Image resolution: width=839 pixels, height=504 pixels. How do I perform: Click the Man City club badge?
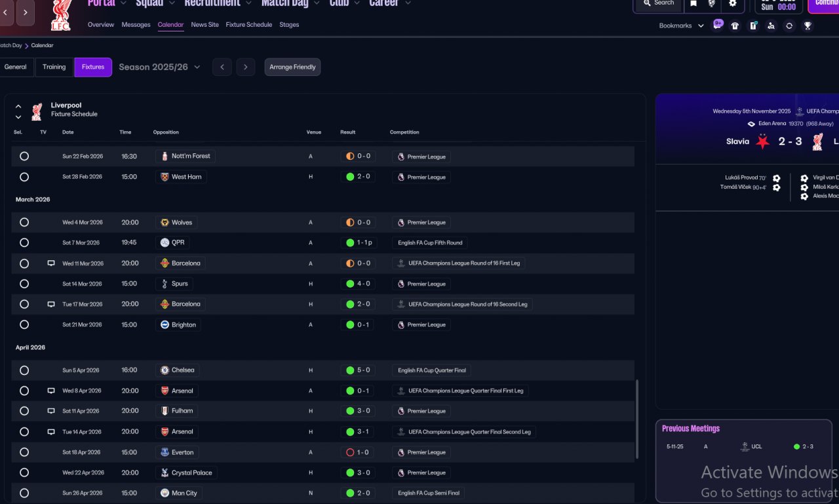tap(165, 493)
